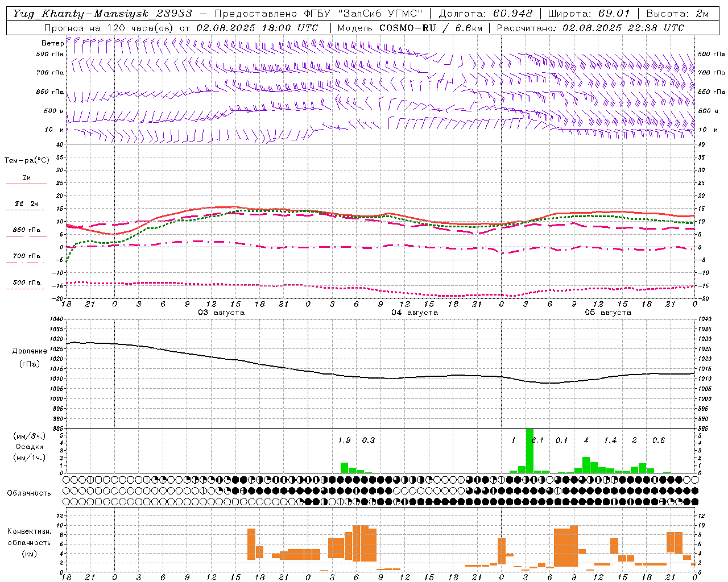Click the Давление pressure panel label

30,351
